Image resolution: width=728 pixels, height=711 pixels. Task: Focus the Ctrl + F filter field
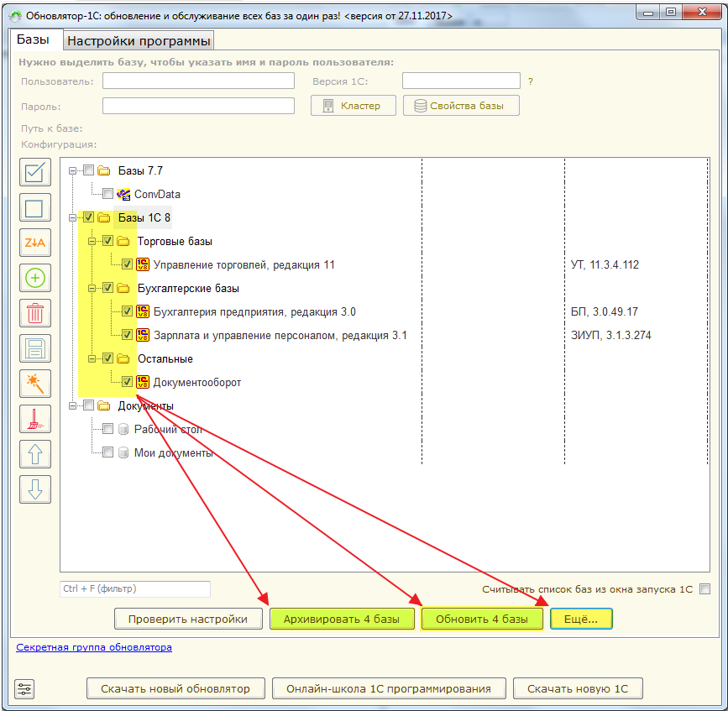pos(135,589)
